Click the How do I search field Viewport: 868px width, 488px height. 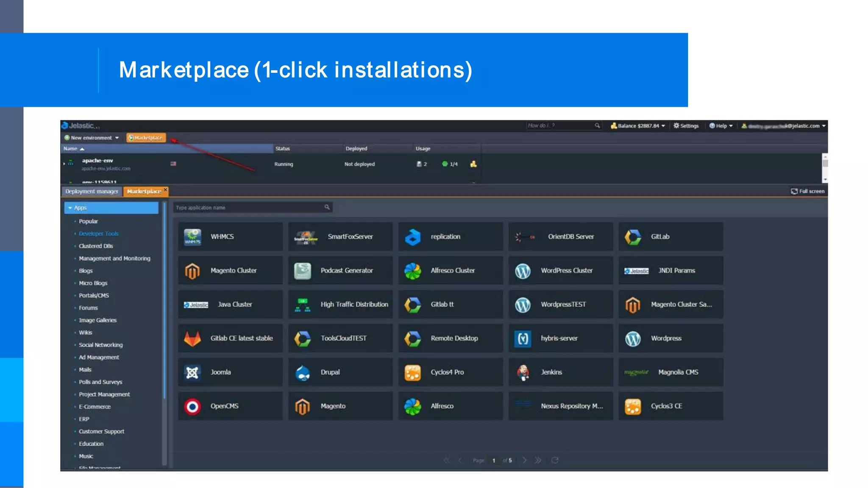point(564,126)
